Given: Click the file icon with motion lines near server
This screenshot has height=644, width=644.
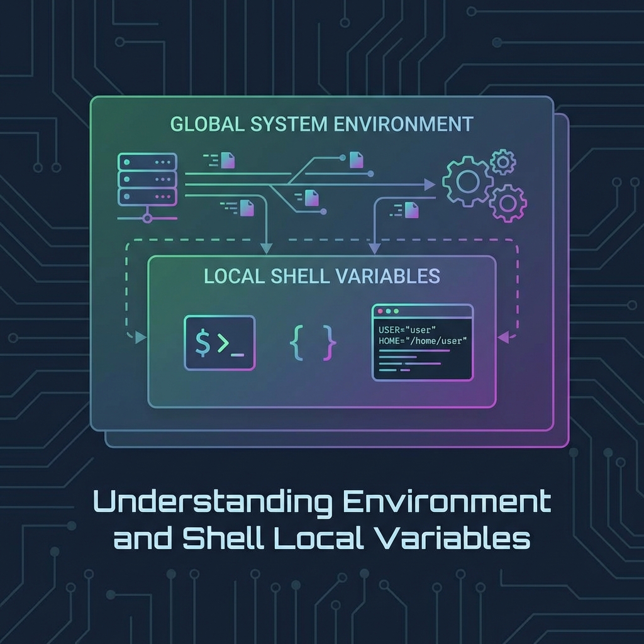Looking at the screenshot, I should [x=226, y=158].
